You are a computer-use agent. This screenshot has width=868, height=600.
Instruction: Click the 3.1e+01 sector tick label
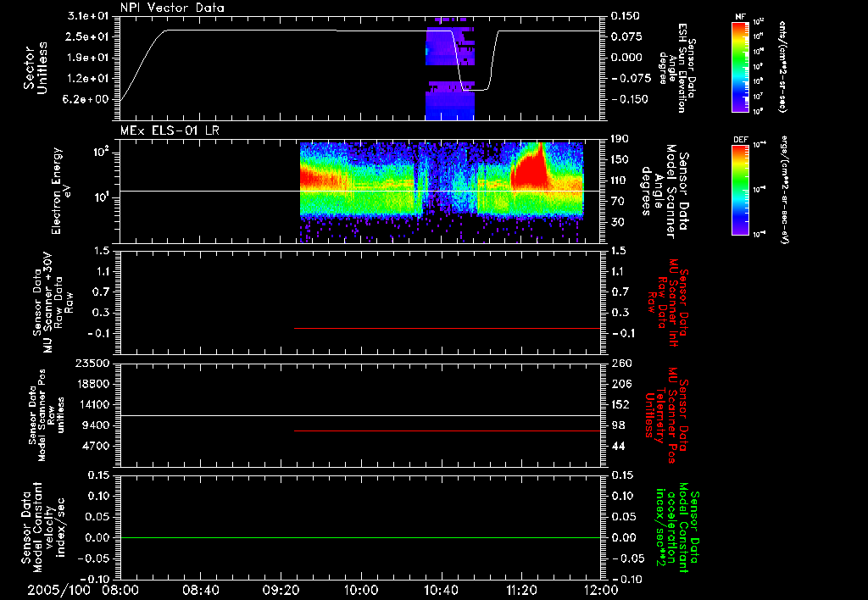[88, 16]
